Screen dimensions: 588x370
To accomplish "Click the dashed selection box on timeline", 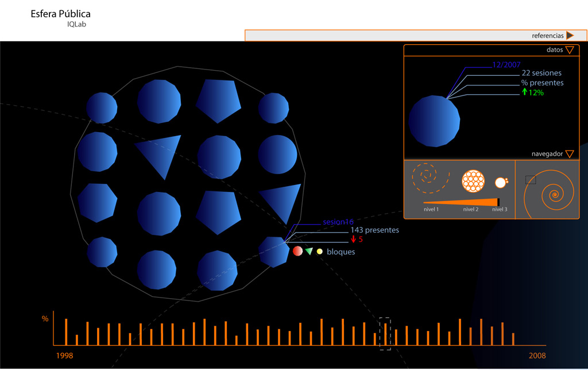I will coord(385,333).
